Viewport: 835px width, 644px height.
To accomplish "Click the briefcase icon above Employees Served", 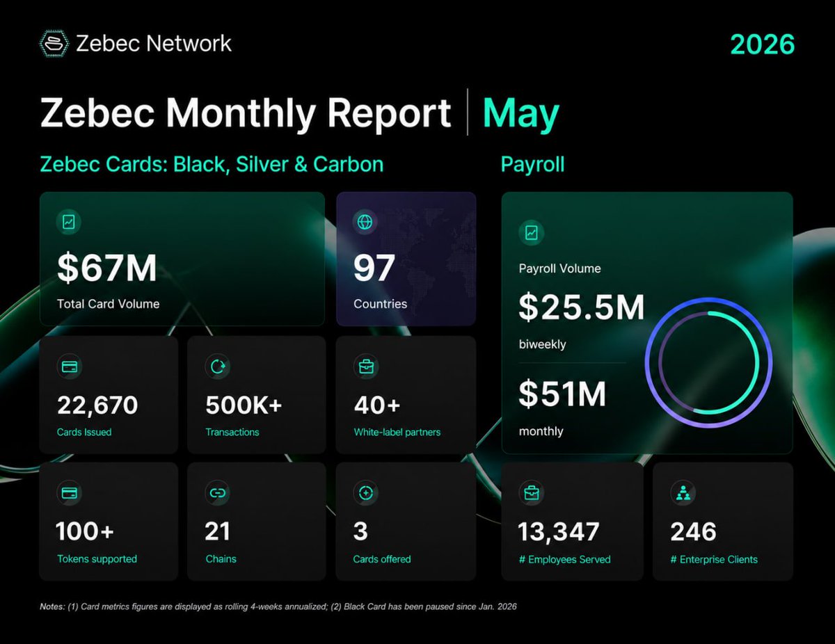I will point(532,493).
